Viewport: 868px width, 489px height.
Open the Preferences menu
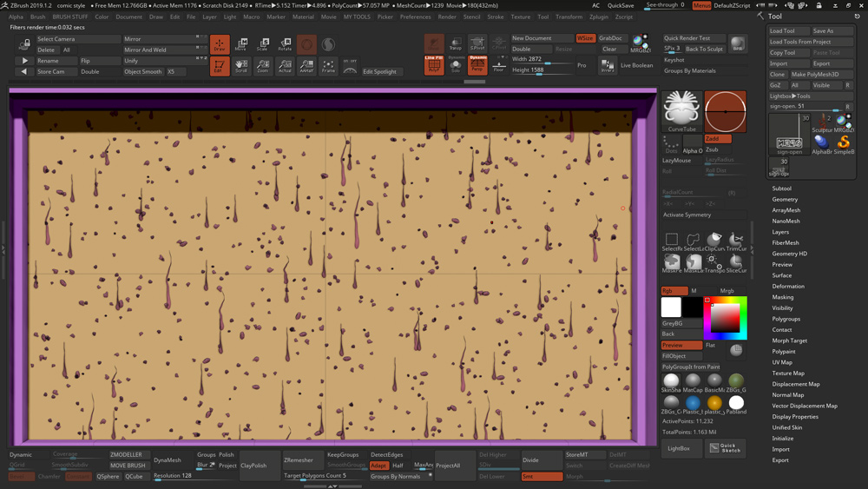(x=415, y=17)
